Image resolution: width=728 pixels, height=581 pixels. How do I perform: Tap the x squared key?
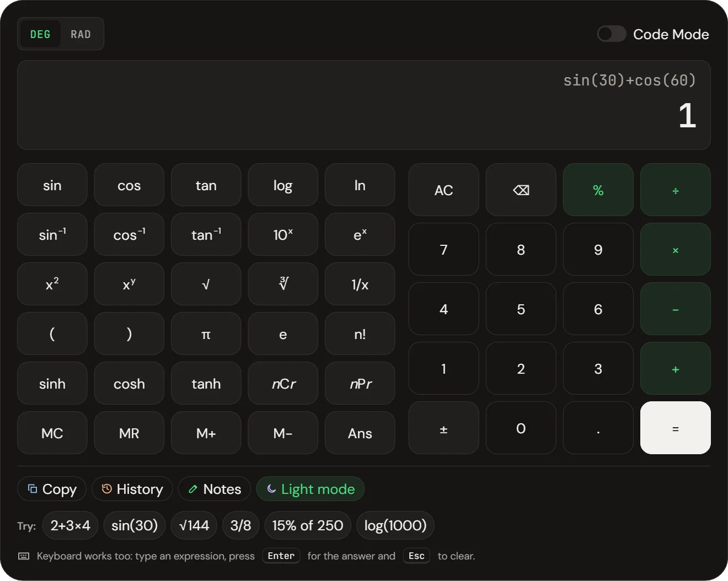click(x=52, y=284)
